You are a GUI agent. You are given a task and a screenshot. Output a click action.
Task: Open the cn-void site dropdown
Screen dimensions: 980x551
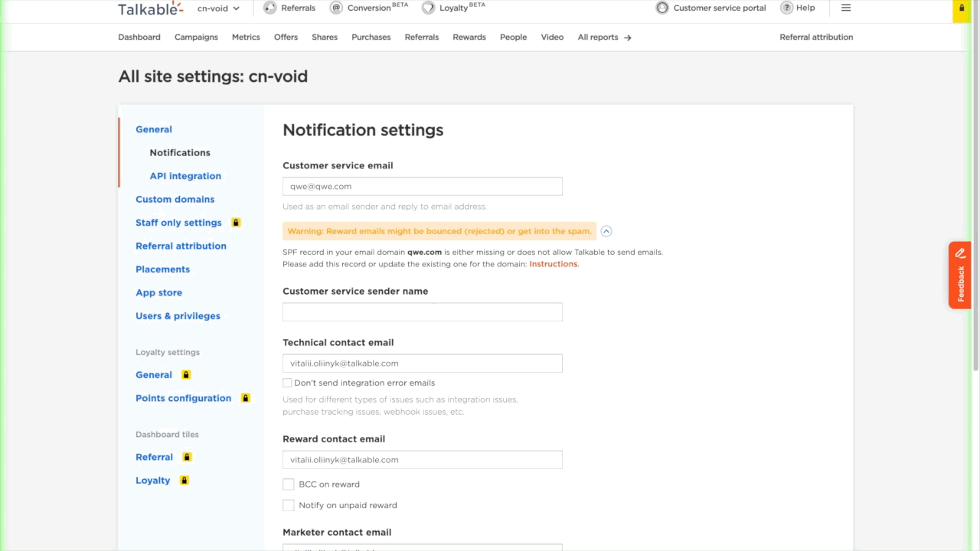(218, 8)
